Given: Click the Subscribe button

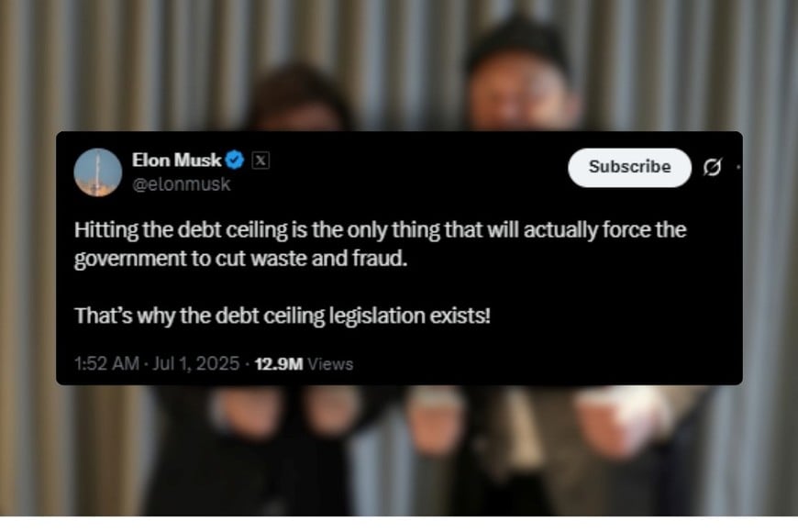Looking at the screenshot, I should click(x=629, y=168).
